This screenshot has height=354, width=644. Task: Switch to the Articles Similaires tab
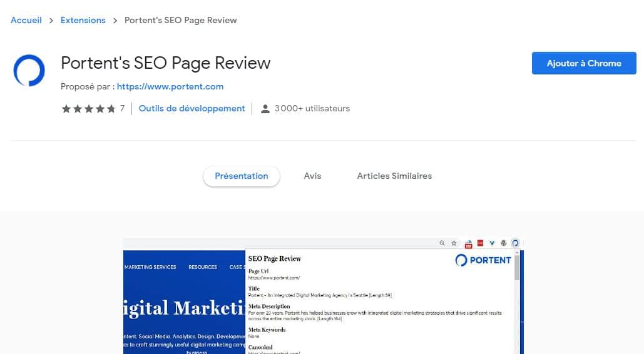point(394,176)
